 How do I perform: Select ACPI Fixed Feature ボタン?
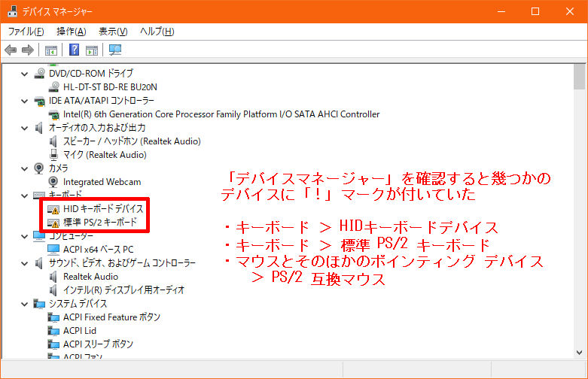(111, 317)
